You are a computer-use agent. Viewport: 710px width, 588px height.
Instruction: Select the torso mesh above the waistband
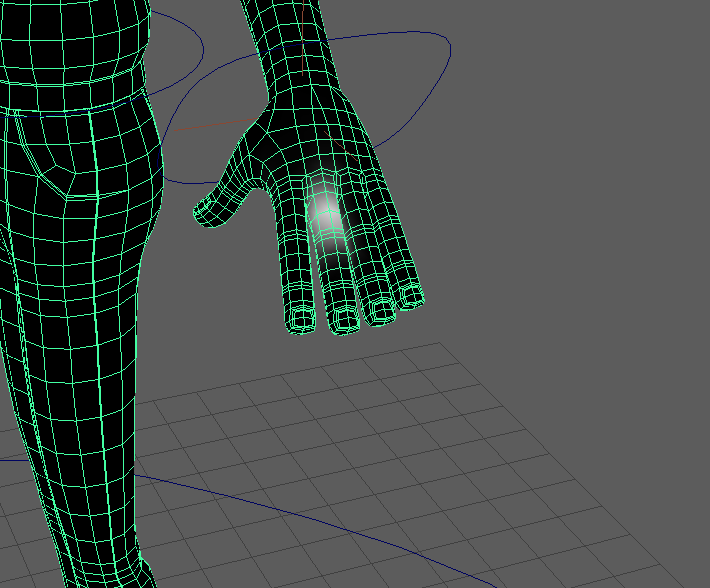70,40
